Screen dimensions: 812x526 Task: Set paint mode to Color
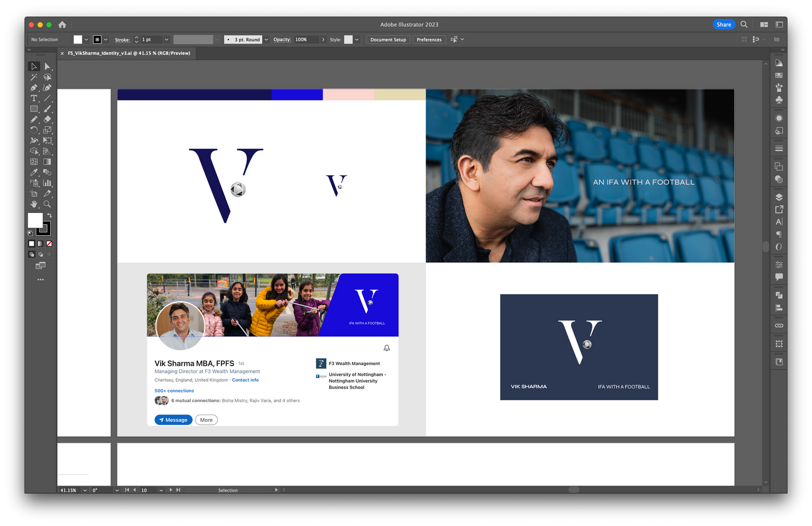[31, 244]
